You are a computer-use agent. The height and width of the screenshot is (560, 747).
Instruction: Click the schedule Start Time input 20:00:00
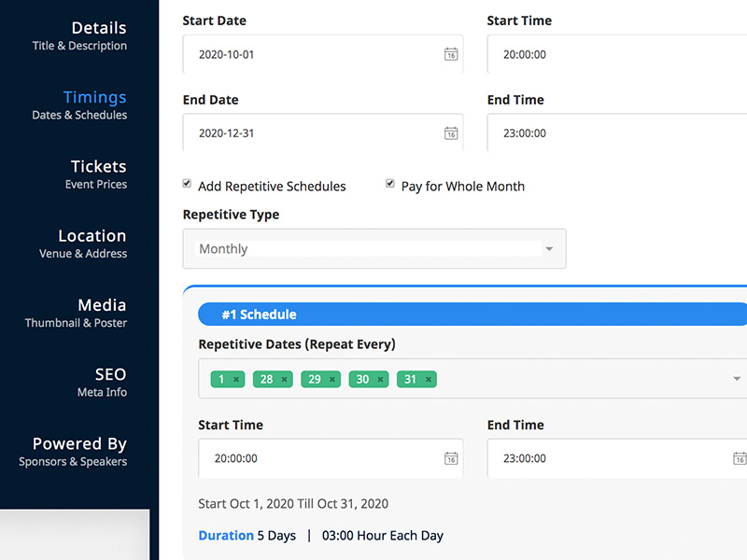click(x=331, y=458)
